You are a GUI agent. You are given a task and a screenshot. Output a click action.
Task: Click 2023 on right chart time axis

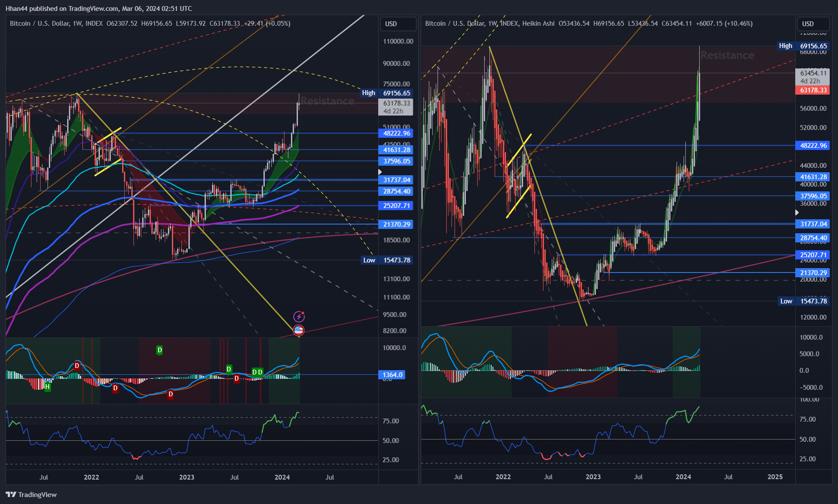(593, 477)
